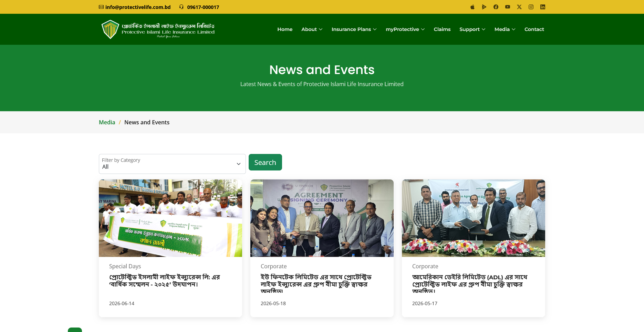644x332 pixels.
Task: Open the Google Play store icon
Action: (484, 7)
